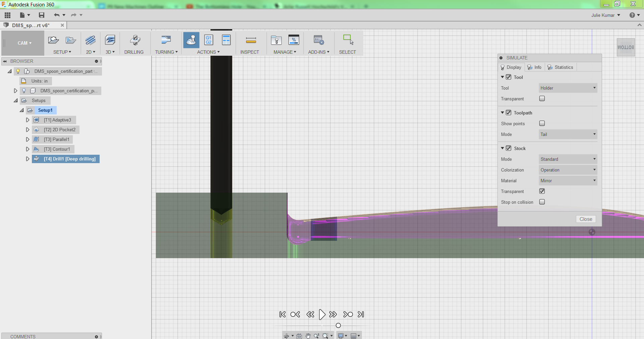644x339 pixels.
Task: Go to end of simulation
Action: [x=361, y=314]
